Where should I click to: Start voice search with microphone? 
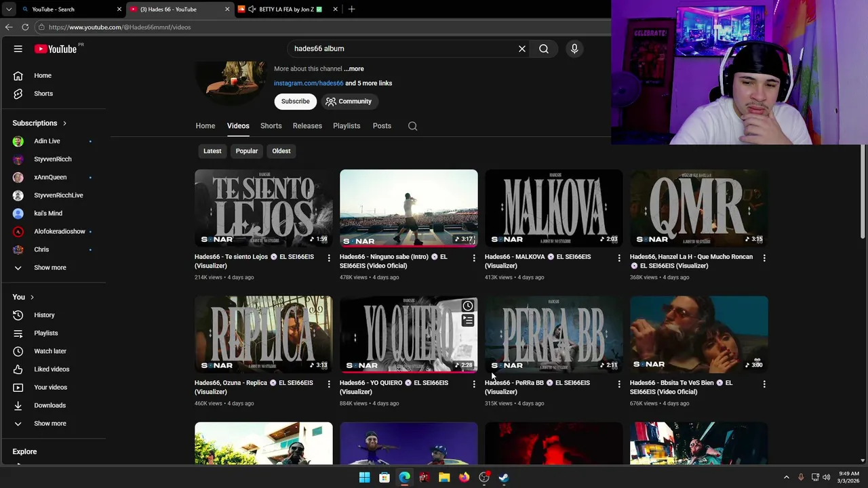tap(574, 49)
